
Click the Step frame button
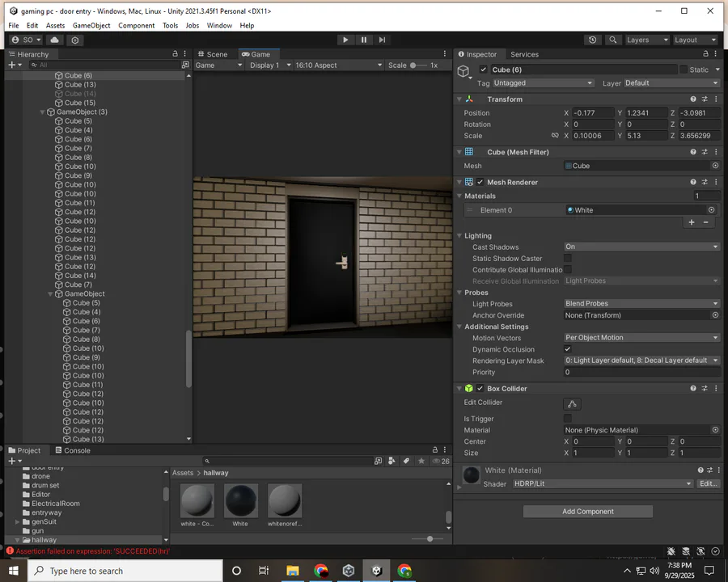tap(382, 40)
